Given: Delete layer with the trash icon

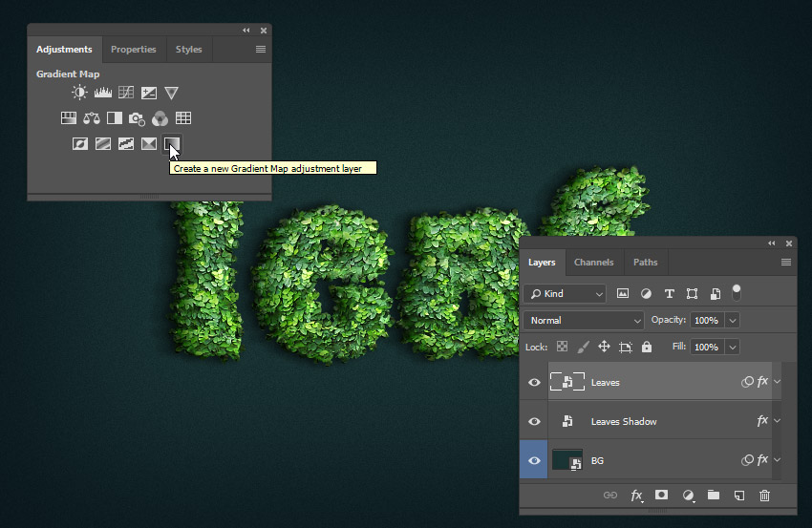Looking at the screenshot, I should click(x=764, y=496).
